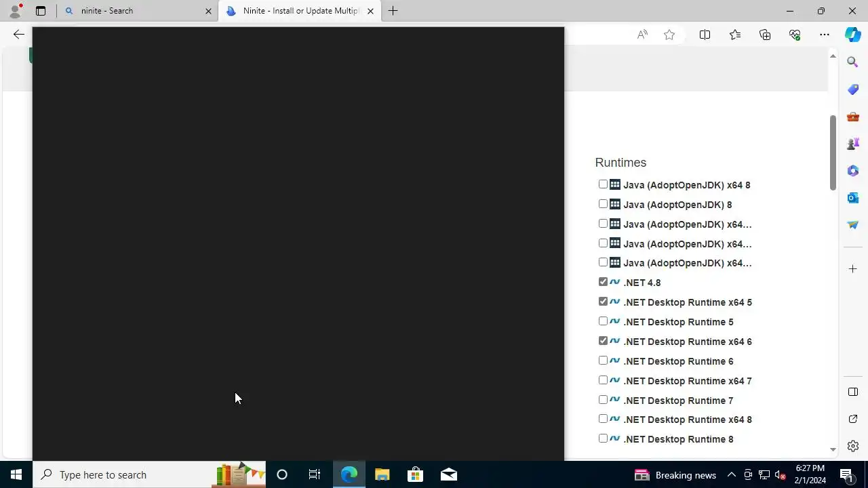Viewport: 868px width, 488px height.
Task: Open sidebar Microsoft 365 icon
Action: [853, 171]
